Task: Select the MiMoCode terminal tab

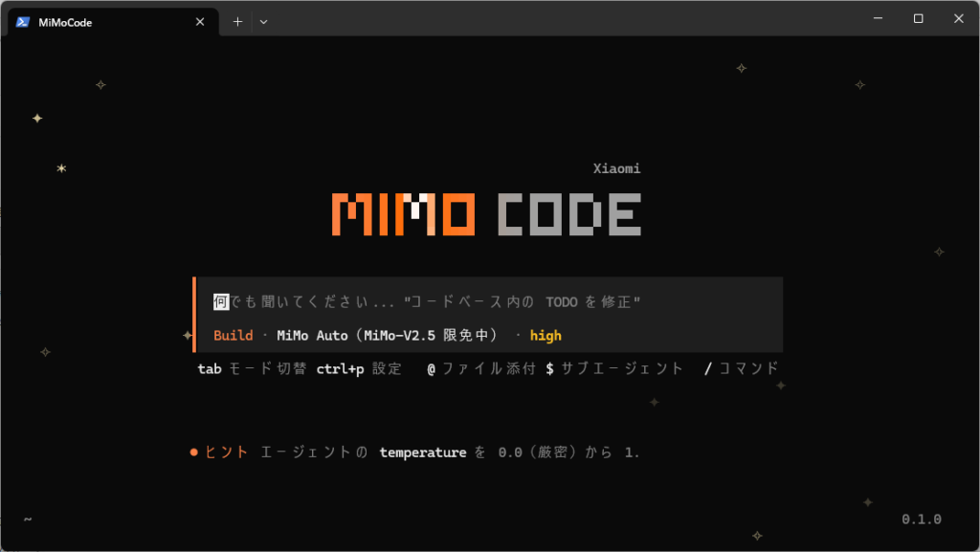Action: pyautogui.click(x=113, y=22)
